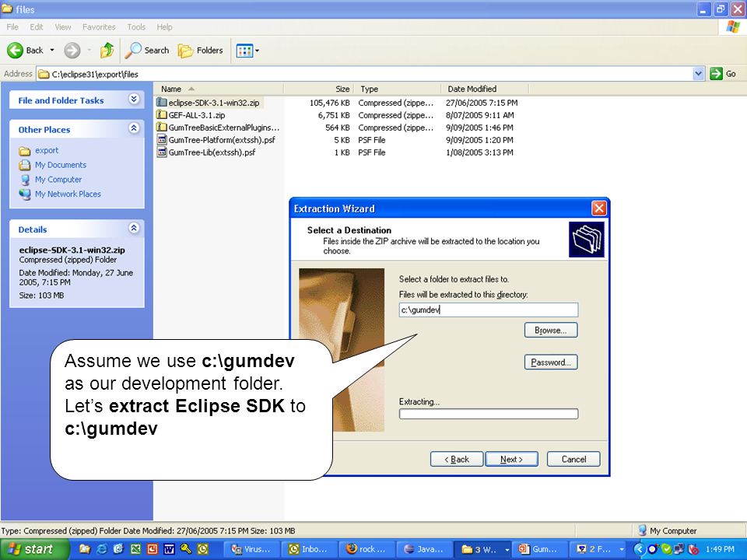Click Back in the Extraction Wizard
The width and height of the screenshot is (747, 560).
[457, 459]
